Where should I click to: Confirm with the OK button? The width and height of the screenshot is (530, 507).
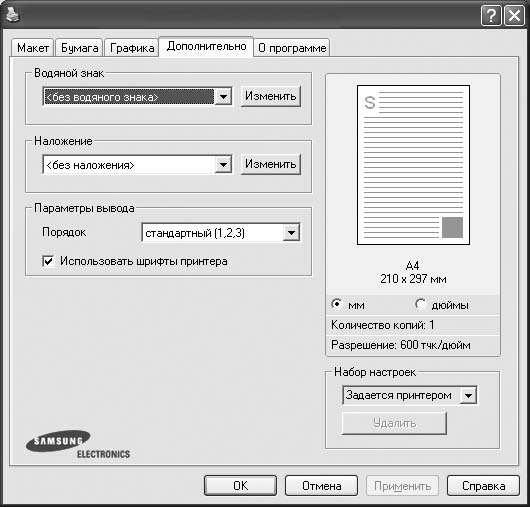(240, 486)
